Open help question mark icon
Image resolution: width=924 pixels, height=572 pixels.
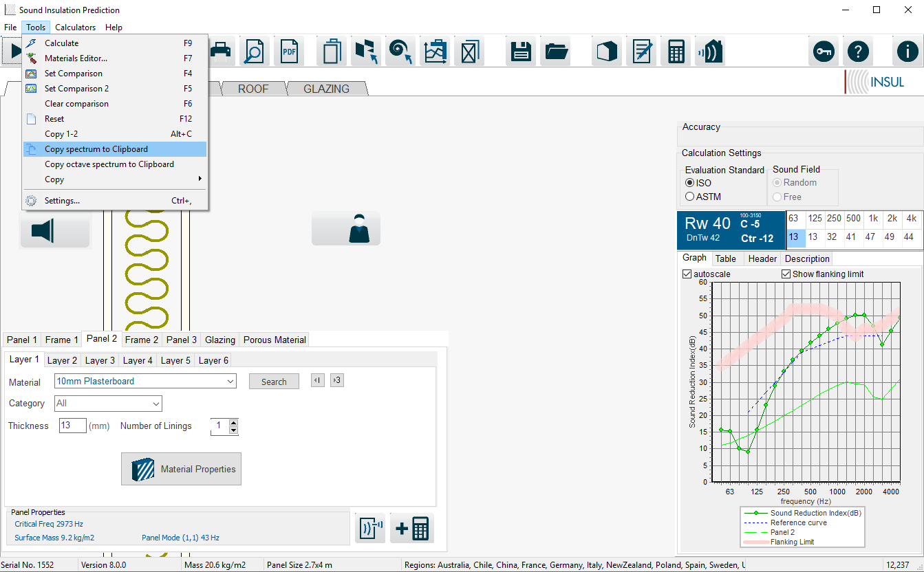click(858, 52)
